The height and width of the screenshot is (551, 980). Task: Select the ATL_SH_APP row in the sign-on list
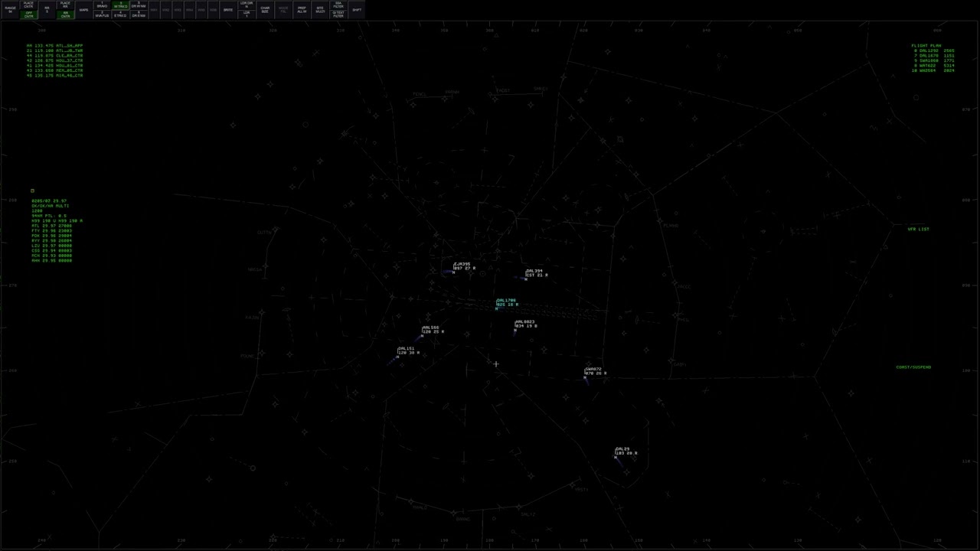pos(54,46)
